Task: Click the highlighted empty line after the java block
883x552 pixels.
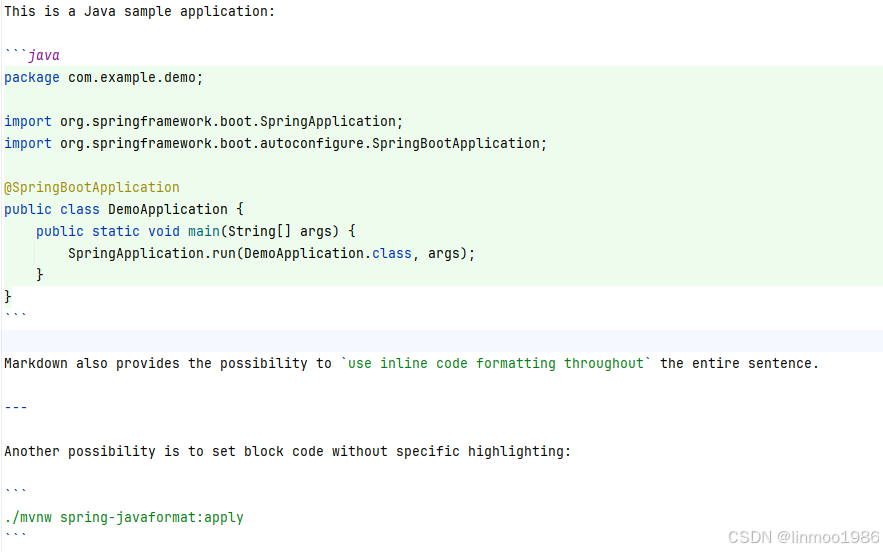Action: tap(442, 341)
